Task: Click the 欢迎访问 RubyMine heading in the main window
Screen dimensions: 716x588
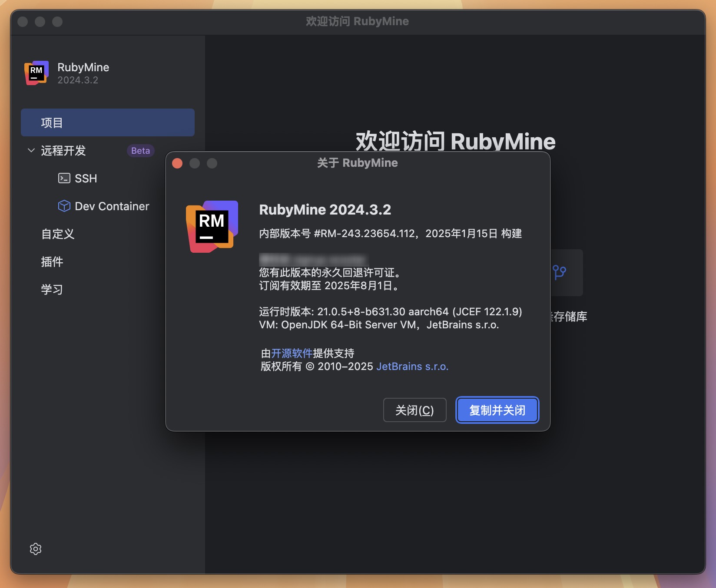Action: click(x=456, y=142)
